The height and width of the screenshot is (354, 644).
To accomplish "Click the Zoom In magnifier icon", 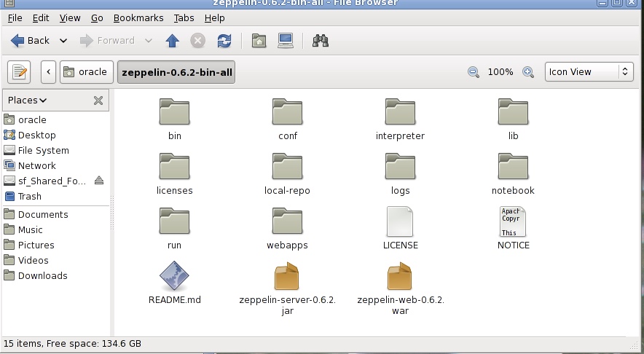I will (528, 72).
